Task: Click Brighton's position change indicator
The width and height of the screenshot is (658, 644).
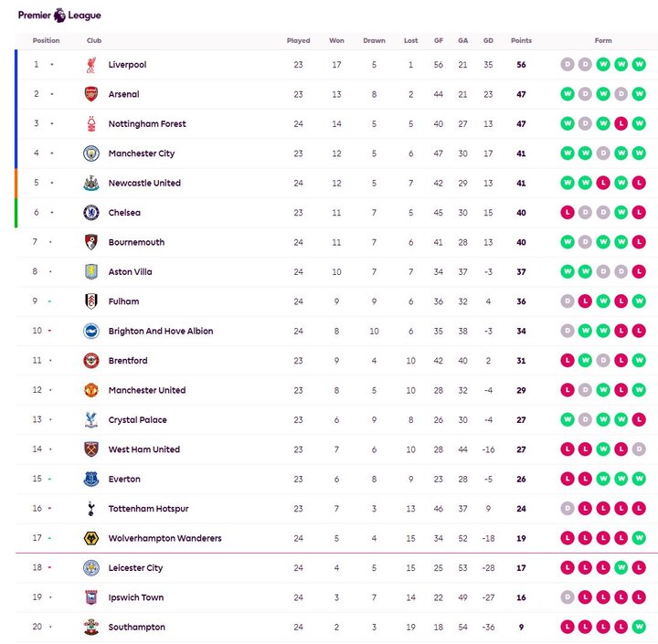Action: (x=51, y=331)
